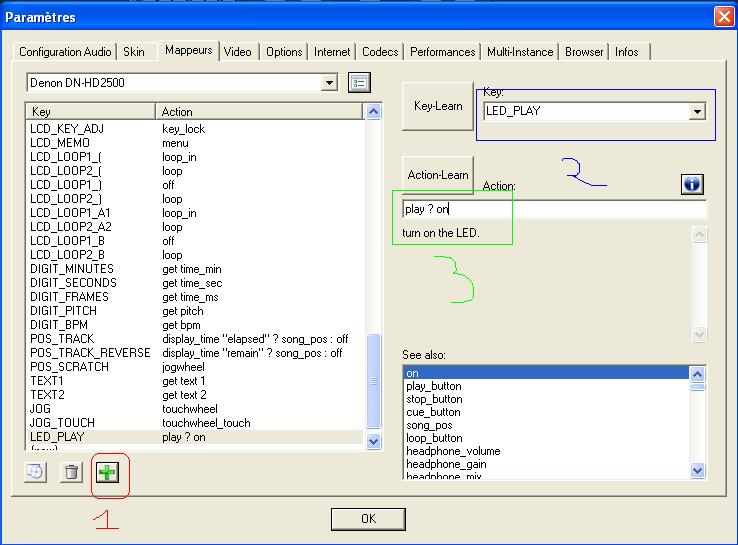Click the reset mapping icon beside trash
Image resolution: width=738 pixels, height=545 pixels.
[x=35, y=472]
